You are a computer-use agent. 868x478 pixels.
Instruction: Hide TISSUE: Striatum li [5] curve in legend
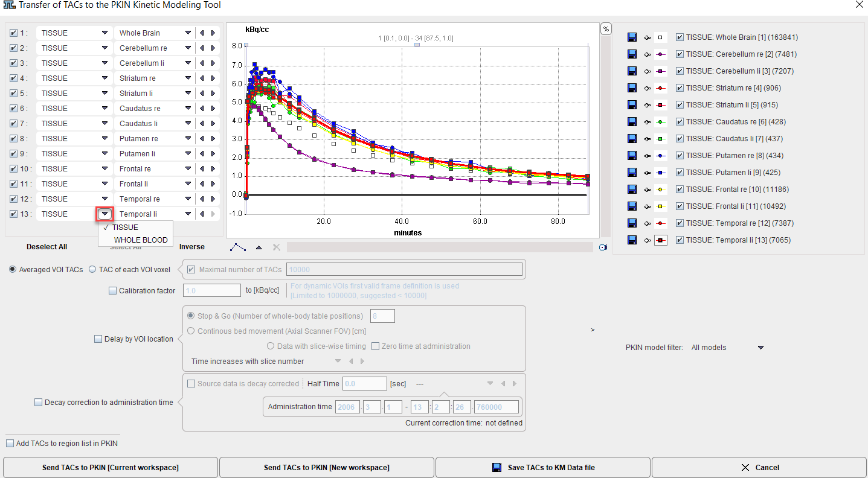point(680,105)
